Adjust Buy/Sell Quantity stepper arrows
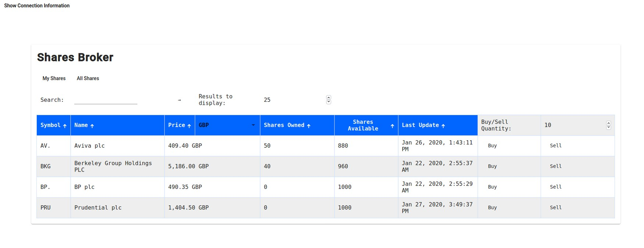Screen dimensions: 644x248 point(608,125)
